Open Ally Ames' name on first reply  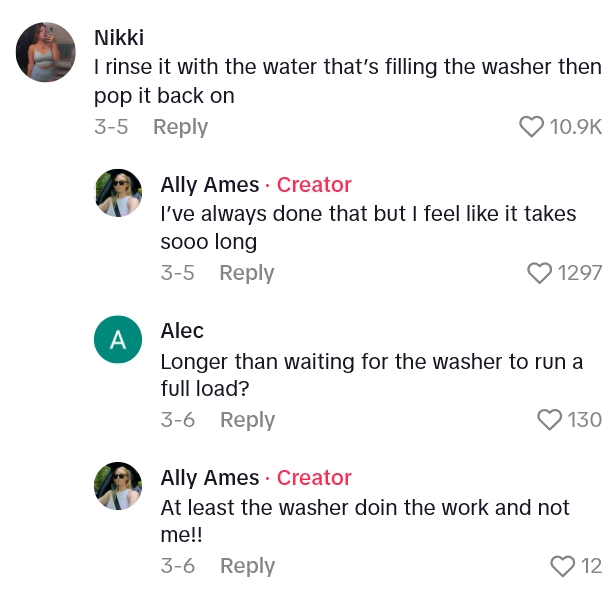[x=208, y=184]
